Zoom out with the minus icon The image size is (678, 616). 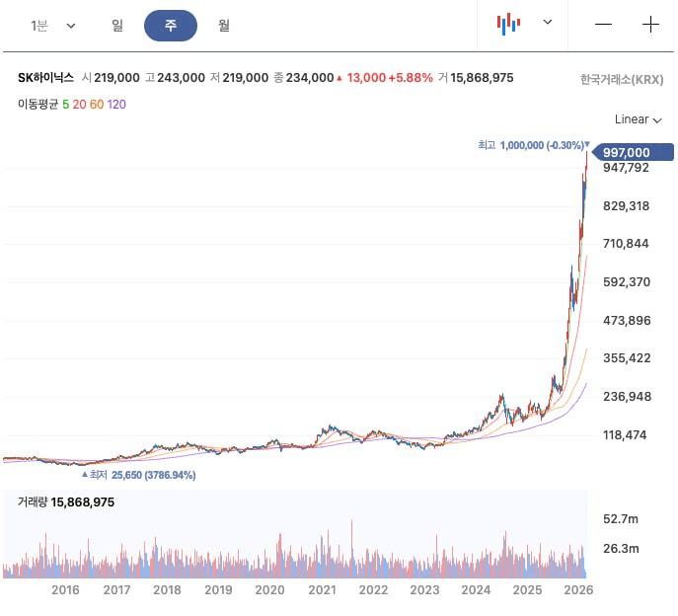[x=604, y=25]
